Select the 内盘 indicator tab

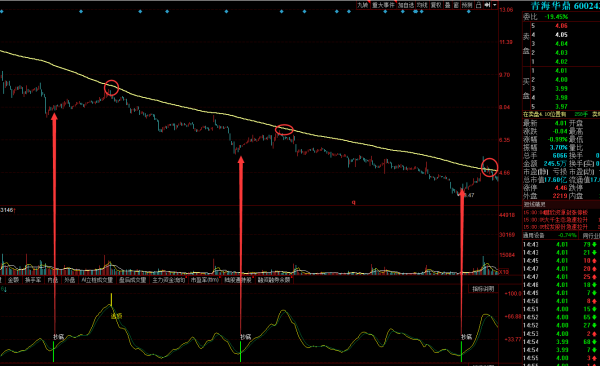click(52, 280)
